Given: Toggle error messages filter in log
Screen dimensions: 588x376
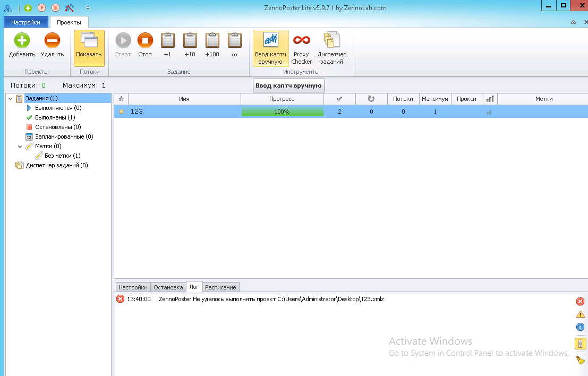Looking at the screenshot, I should pyautogui.click(x=580, y=302).
